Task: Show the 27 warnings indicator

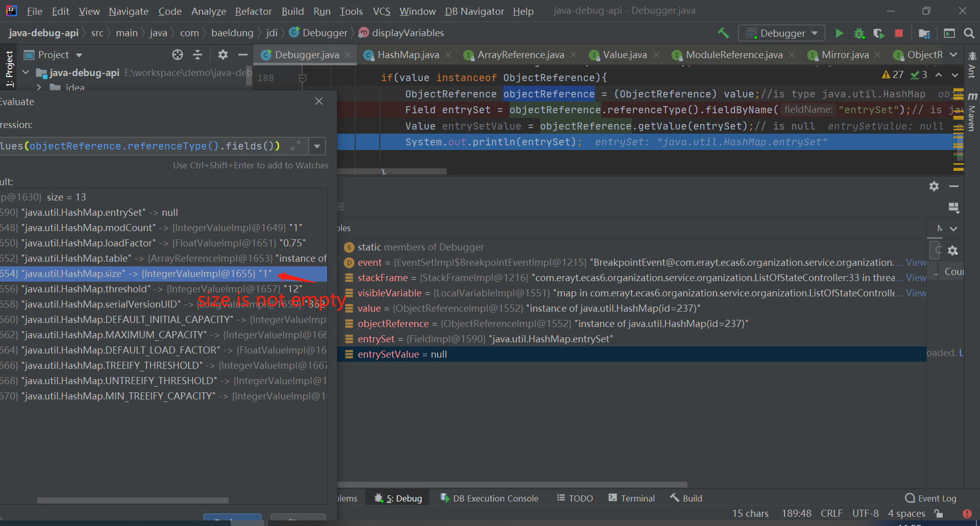Action: pyautogui.click(x=893, y=75)
